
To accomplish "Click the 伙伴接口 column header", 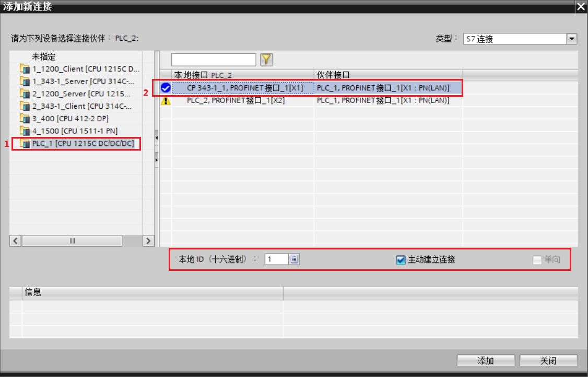I will click(389, 75).
